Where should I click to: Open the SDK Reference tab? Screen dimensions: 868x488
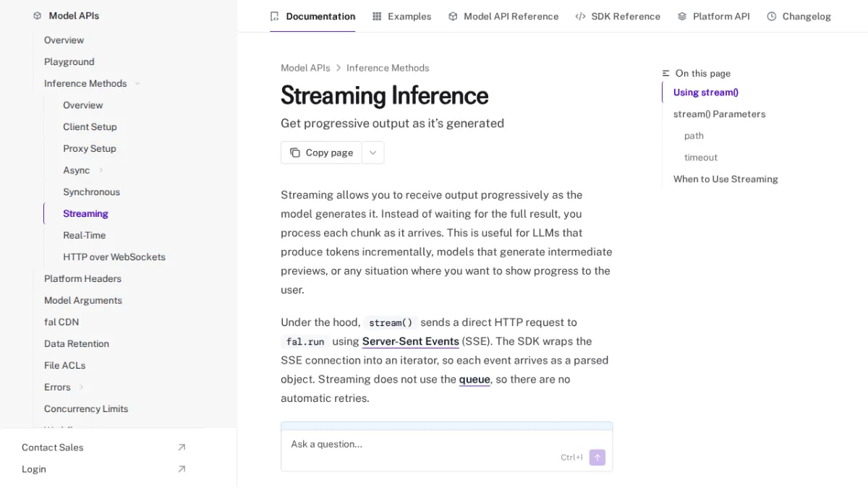[618, 16]
